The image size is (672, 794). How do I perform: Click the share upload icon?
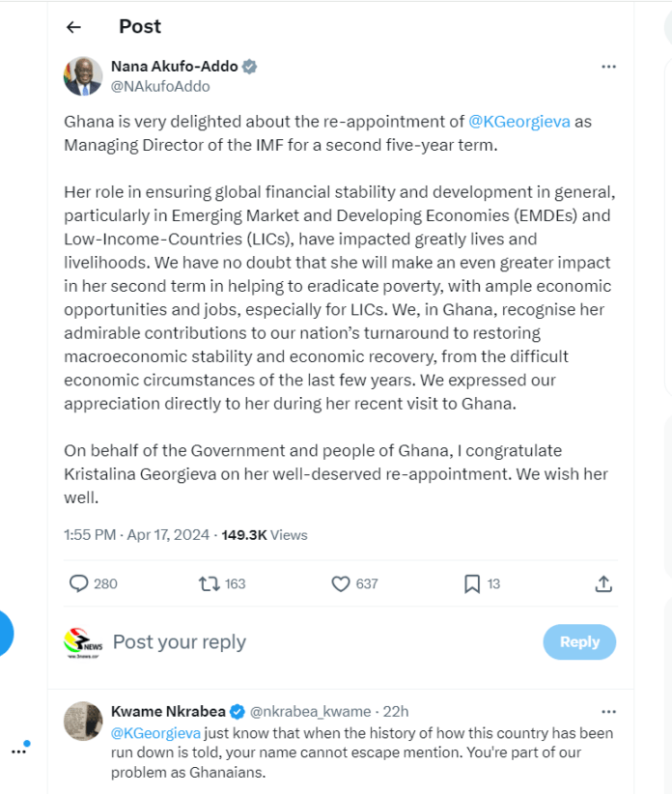[x=603, y=583]
